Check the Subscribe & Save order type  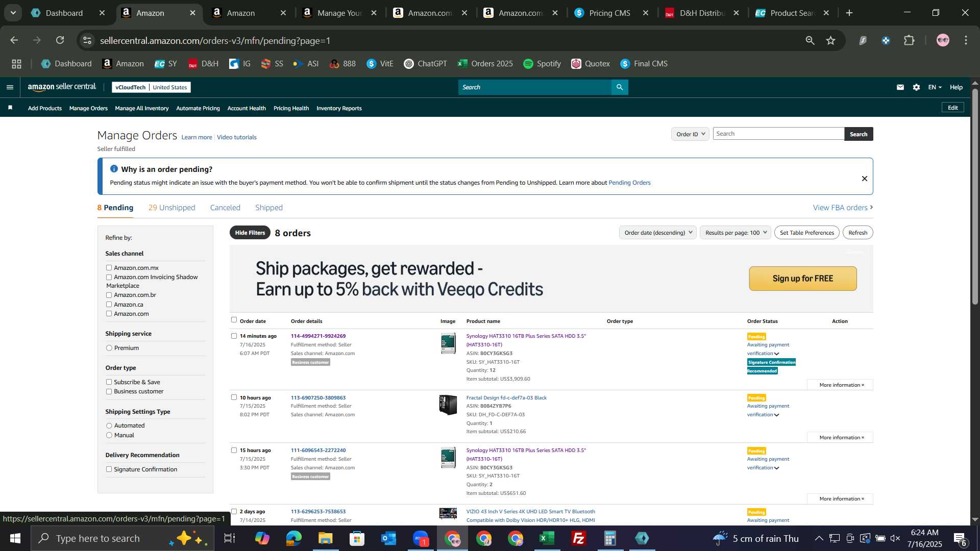[109, 382]
